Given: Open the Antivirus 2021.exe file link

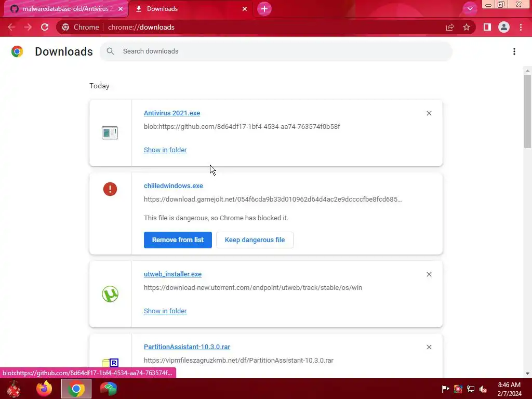Looking at the screenshot, I should point(172,113).
